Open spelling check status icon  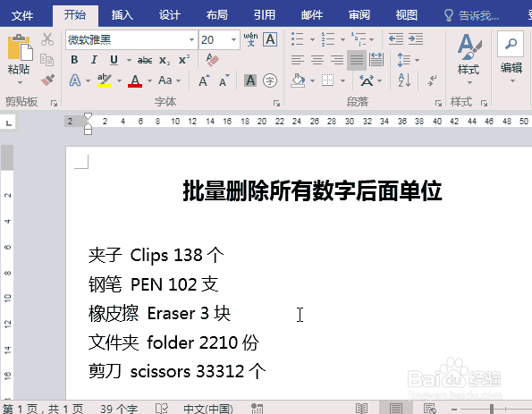162,409
